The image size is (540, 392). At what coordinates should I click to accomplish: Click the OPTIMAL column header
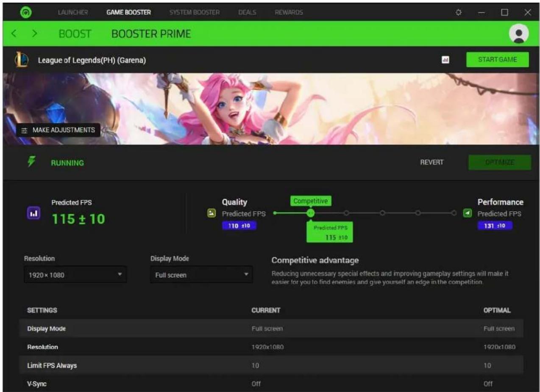(497, 310)
